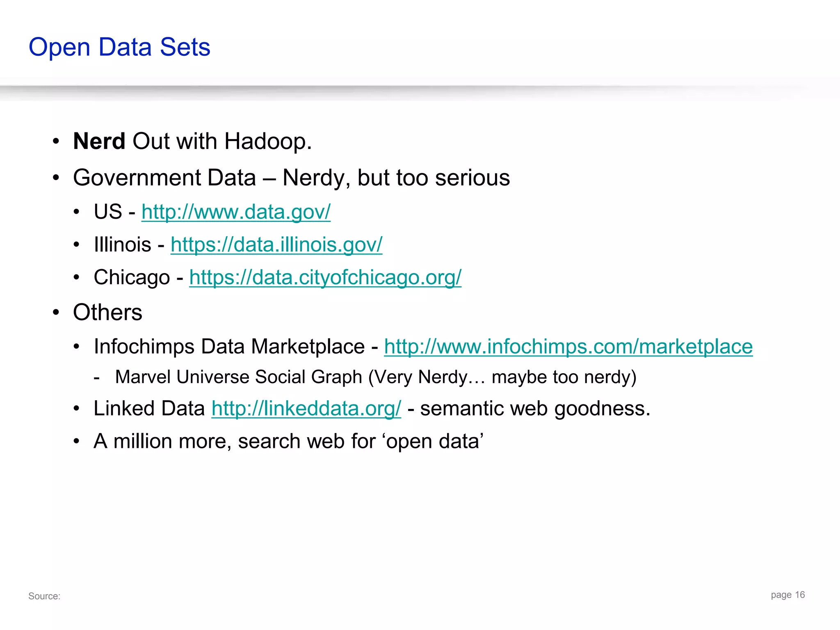The height and width of the screenshot is (630, 840).
Task: Click the 'Source:' footer label
Action: pos(44,596)
